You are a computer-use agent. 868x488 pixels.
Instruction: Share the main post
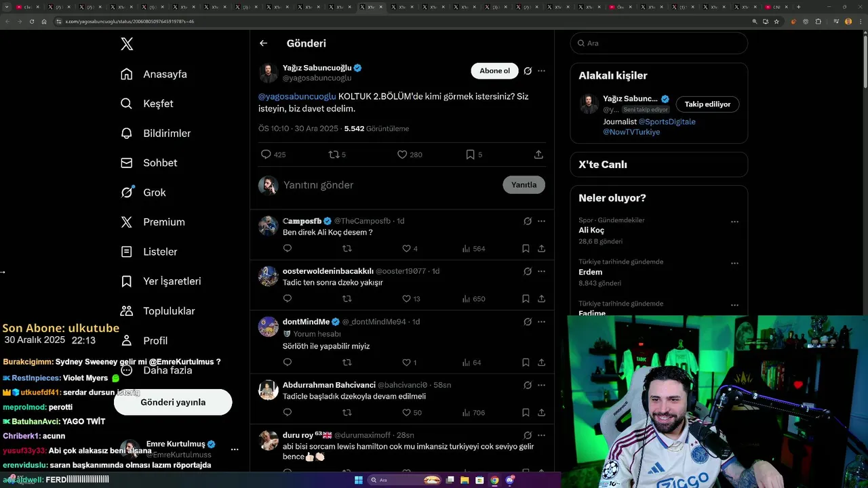click(538, 155)
